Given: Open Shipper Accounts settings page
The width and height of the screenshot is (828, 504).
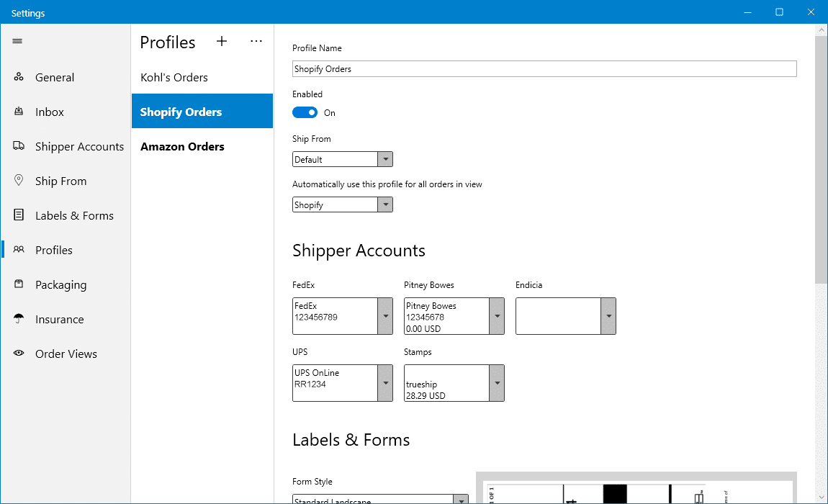Looking at the screenshot, I should [66, 146].
